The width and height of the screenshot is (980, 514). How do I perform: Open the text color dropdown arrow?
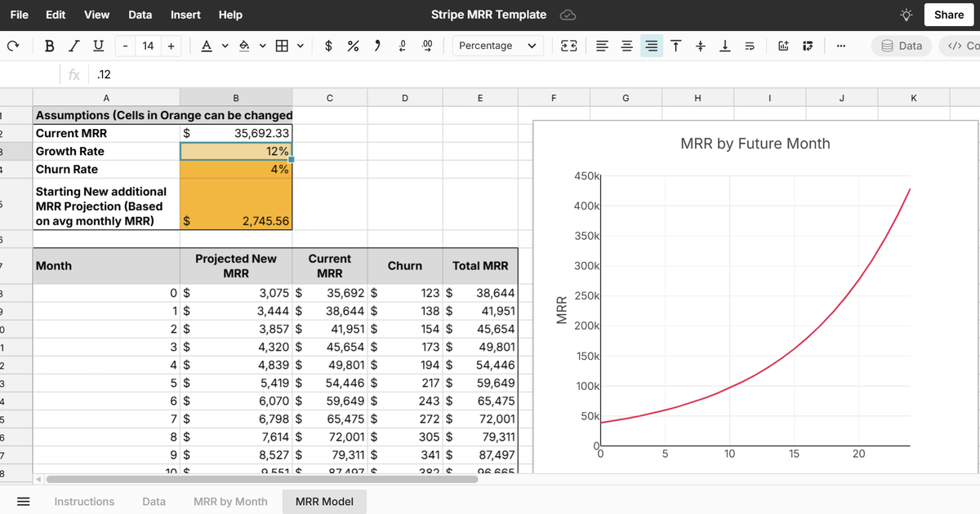coord(225,46)
